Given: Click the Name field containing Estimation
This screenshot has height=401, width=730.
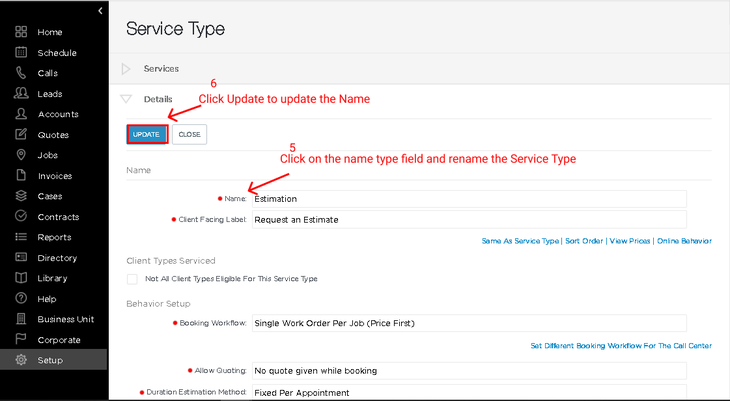Looking at the screenshot, I should pos(469,199).
